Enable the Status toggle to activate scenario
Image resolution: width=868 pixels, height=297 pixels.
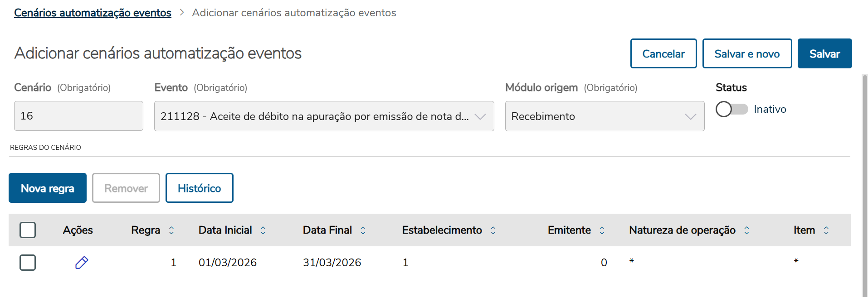[x=731, y=109]
